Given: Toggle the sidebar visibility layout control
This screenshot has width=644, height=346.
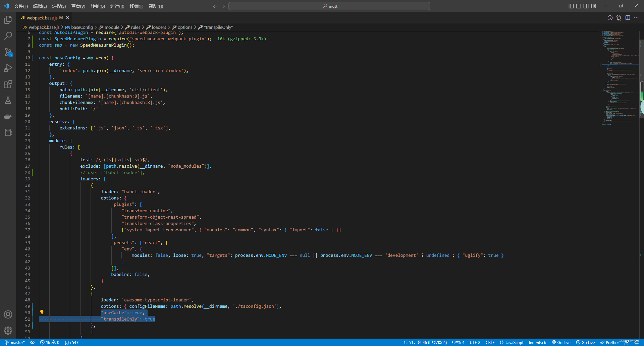Looking at the screenshot, I should (571, 6).
